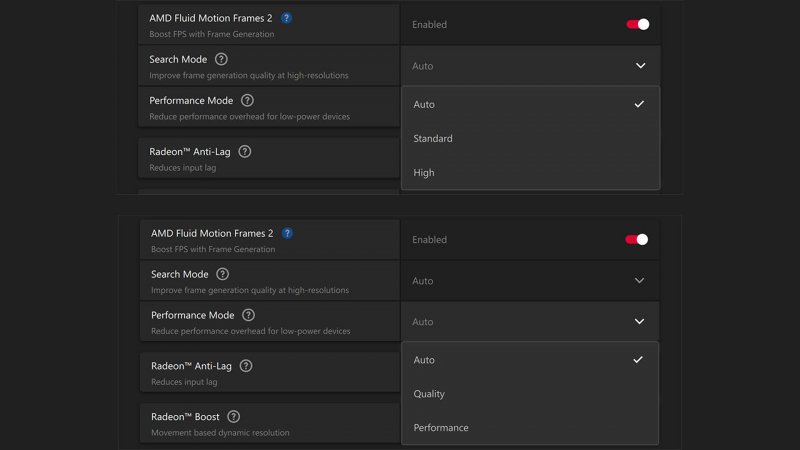Click Performance Mode question mark in lower panel

tap(248, 315)
